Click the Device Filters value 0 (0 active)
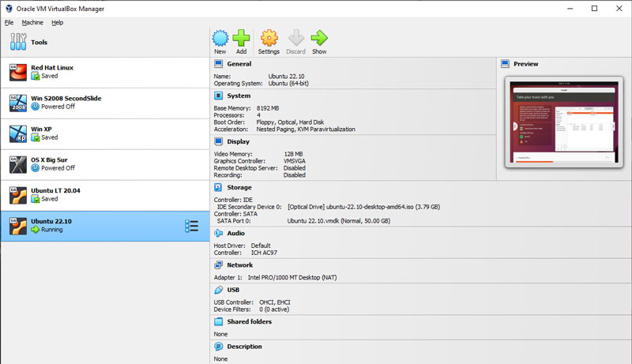 (x=274, y=310)
